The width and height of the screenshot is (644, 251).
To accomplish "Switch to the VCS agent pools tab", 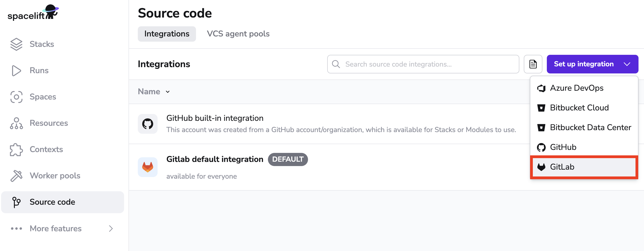I will [238, 34].
